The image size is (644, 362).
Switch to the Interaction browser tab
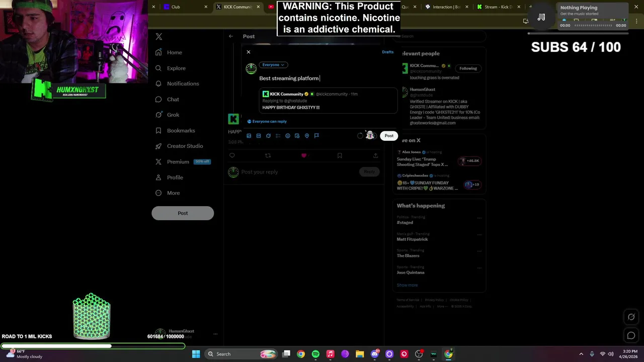click(447, 7)
